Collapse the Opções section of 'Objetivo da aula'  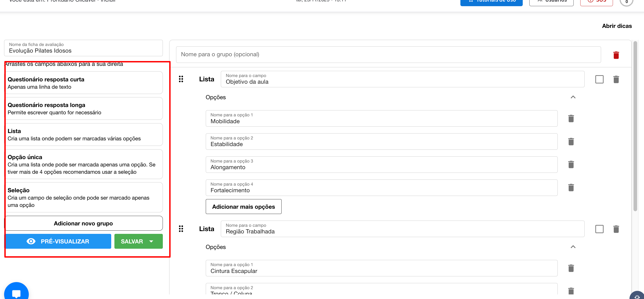[x=573, y=97]
